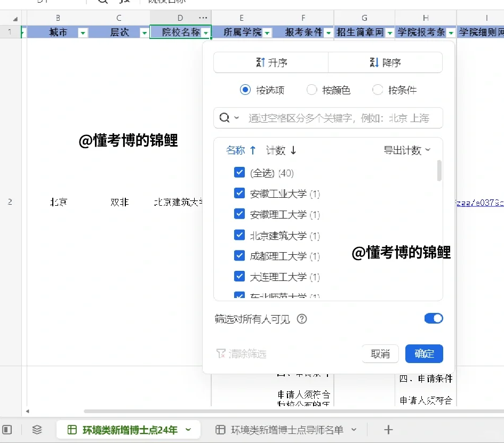Add a new sheet with plus icon
The width and height of the screenshot is (504, 443).
coord(388,430)
